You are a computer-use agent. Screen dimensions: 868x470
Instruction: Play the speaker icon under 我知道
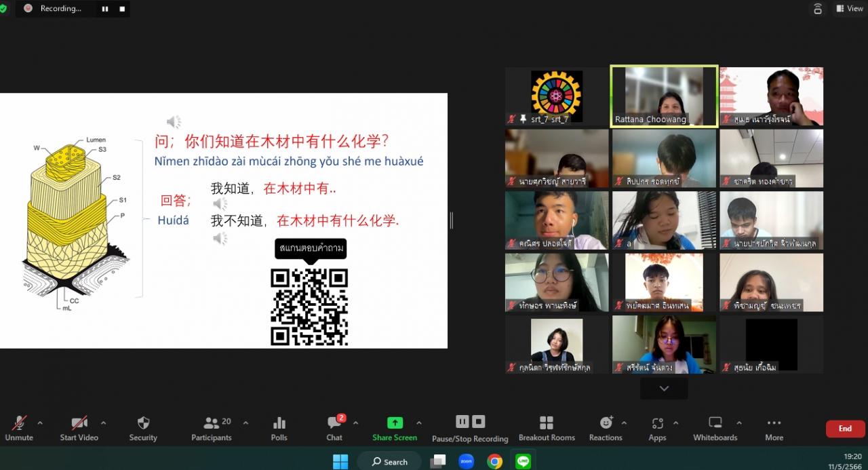[x=220, y=203]
